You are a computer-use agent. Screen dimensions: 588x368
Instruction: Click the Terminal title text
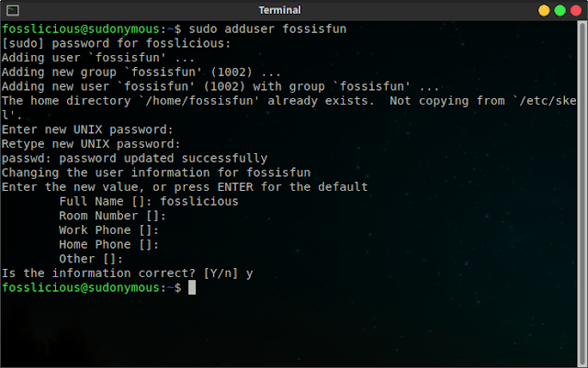pos(279,10)
